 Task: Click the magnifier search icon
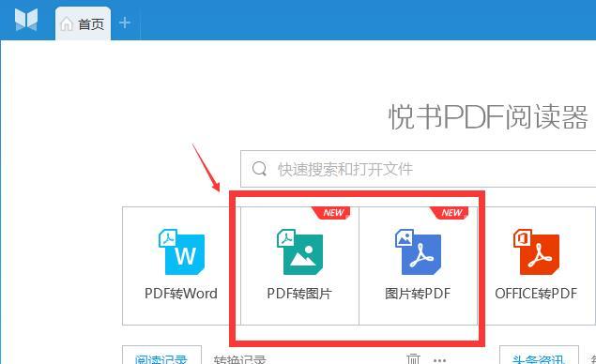pos(259,168)
